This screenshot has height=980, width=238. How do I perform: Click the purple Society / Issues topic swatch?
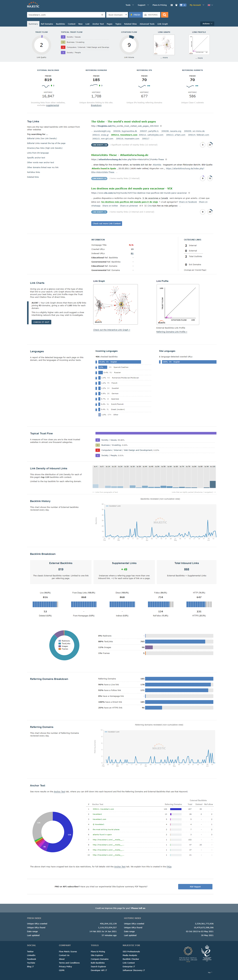tap(63, 37)
